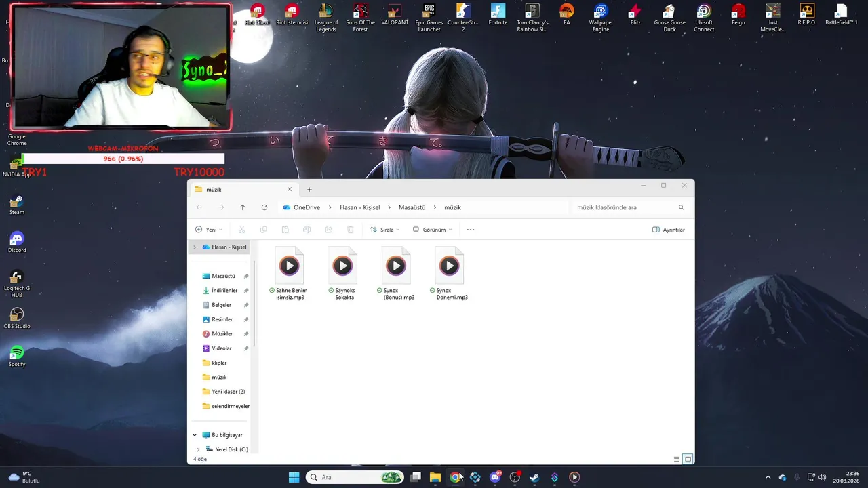Collapse the Bu bilgisayar tree node
The width and height of the screenshot is (868, 488).
pyautogui.click(x=195, y=435)
